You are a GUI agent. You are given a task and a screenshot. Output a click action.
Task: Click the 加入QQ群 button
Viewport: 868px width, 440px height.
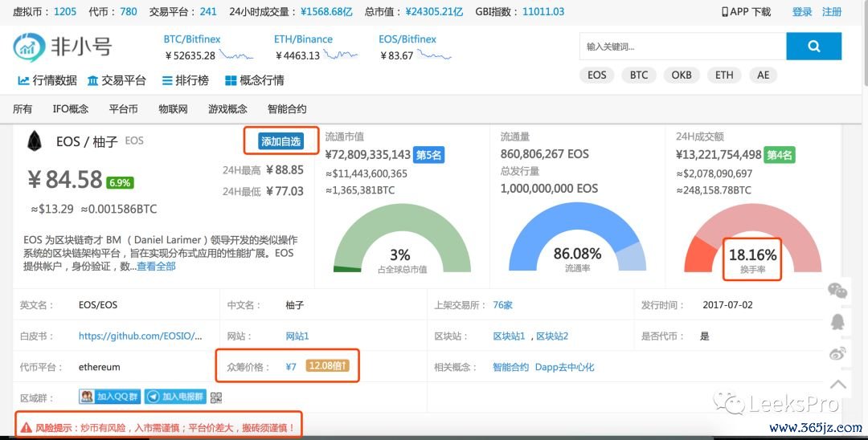coord(110,397)
